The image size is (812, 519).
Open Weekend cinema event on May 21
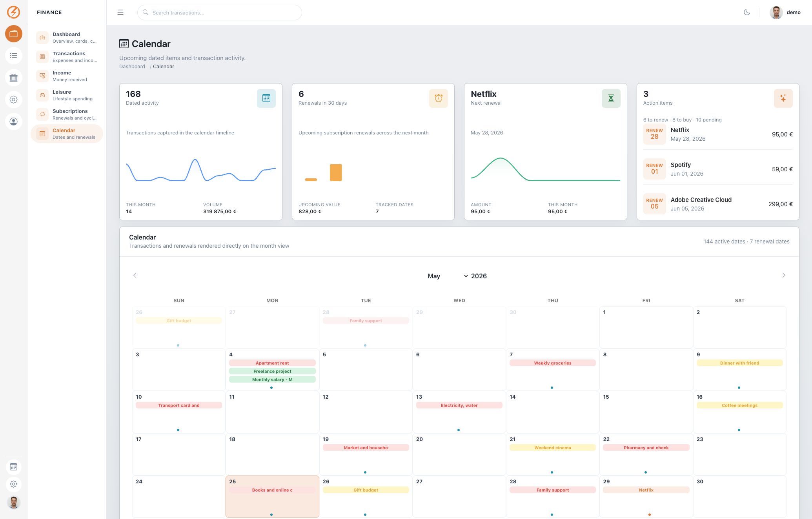click(553, 448)
